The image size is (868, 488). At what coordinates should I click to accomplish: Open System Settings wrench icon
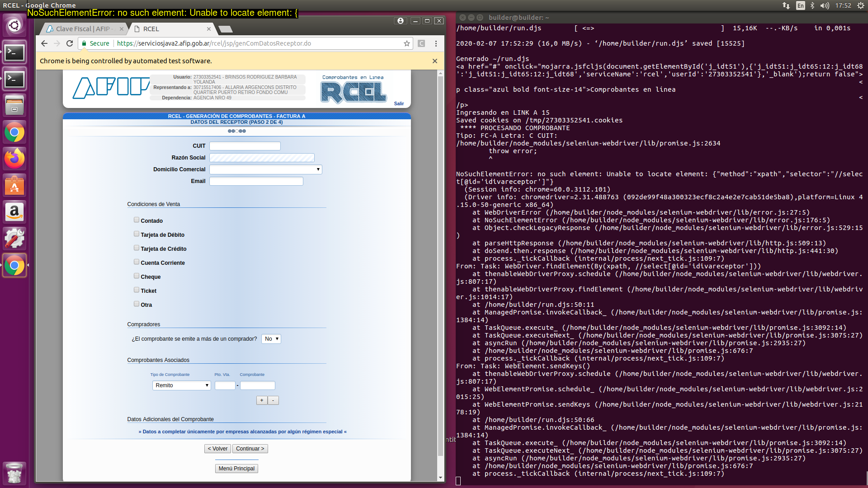pos(14,239)
